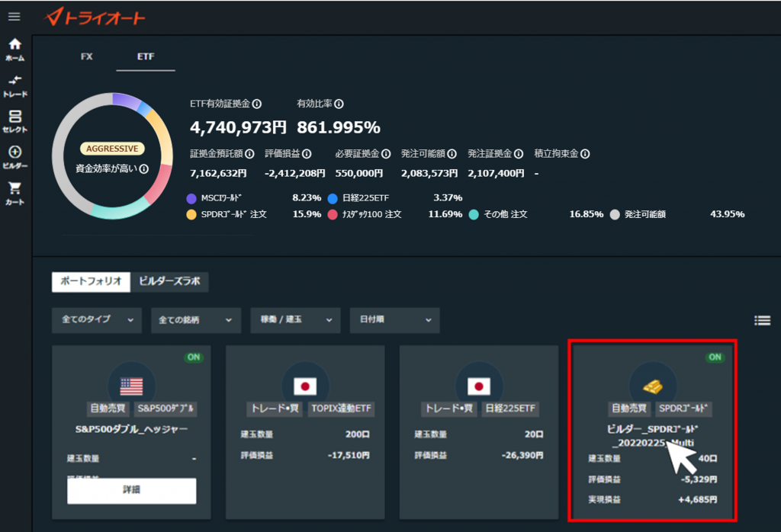Click the トライオート logo

[95, 17]
